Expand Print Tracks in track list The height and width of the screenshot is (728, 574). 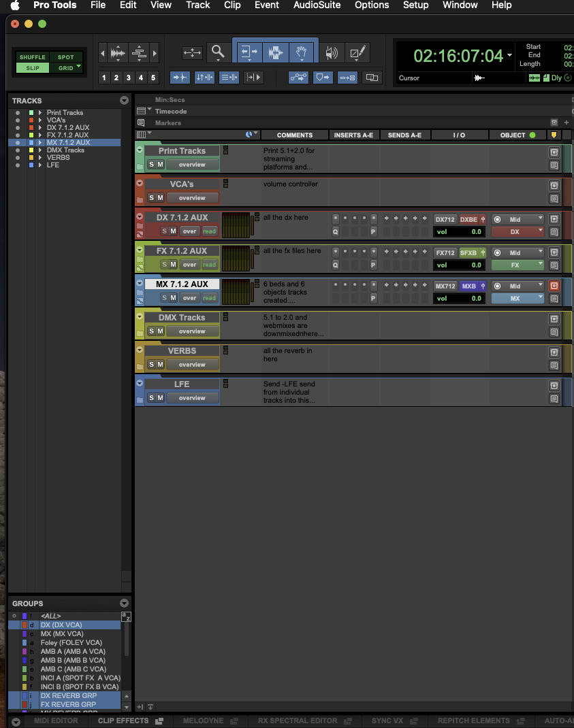point(40,113)
